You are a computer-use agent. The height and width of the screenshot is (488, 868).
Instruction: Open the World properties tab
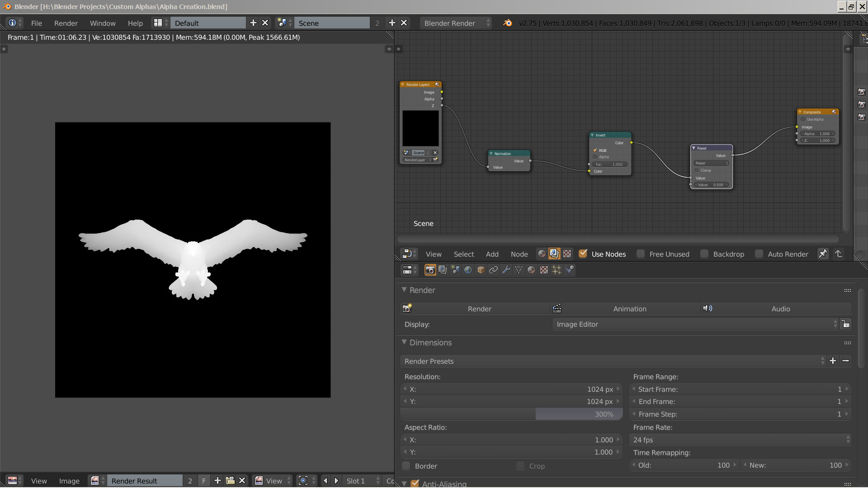pos(468,270)
